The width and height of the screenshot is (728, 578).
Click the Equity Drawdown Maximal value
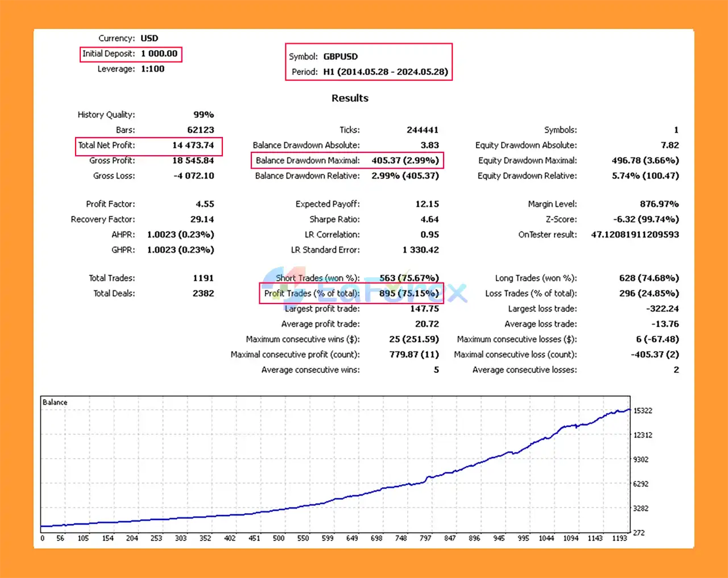coord(645,160)
